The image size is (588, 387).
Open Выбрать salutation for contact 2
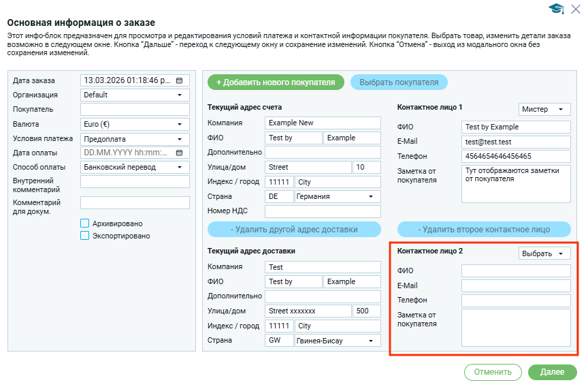point(543,253)
